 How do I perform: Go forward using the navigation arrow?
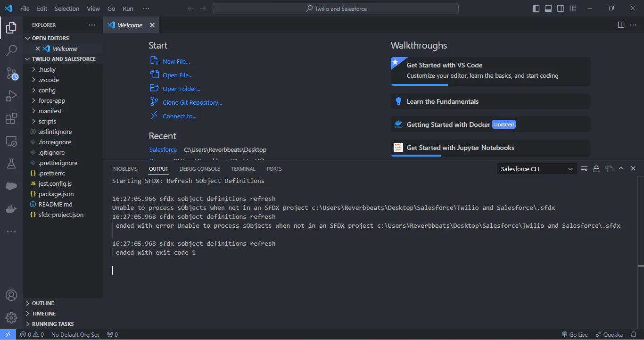203,8
